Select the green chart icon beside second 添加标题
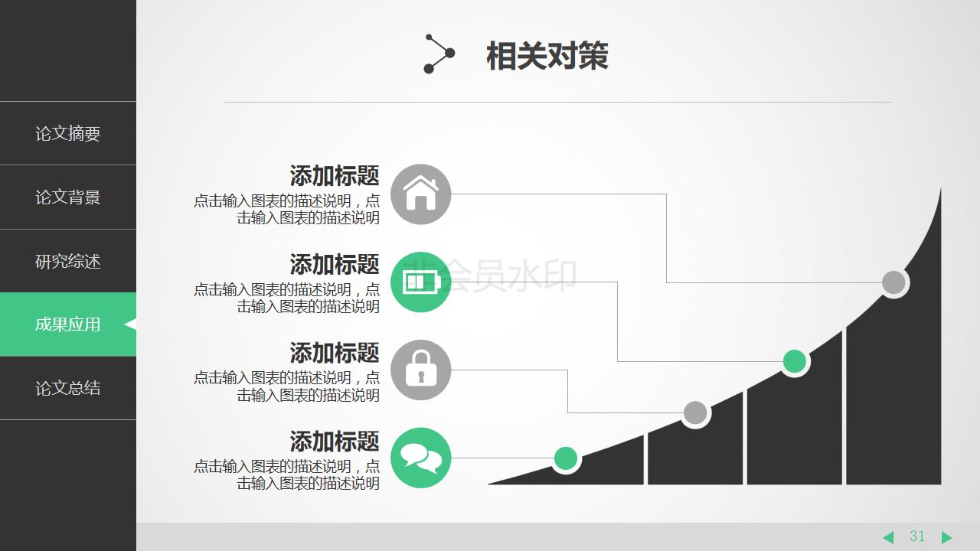 click(420, 282)
